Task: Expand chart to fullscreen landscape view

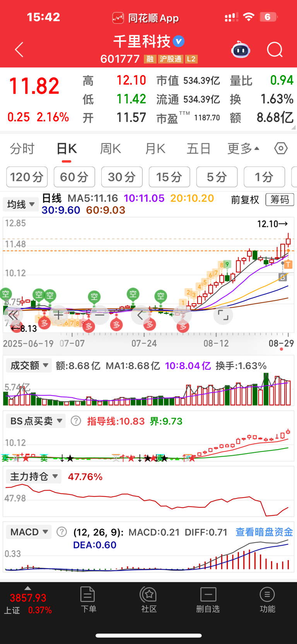Action: pos(223,315)
